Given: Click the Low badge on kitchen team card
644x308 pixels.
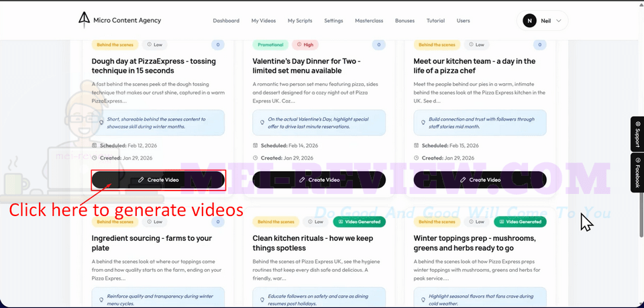Looking at the screenshot, I should (476, 45).
